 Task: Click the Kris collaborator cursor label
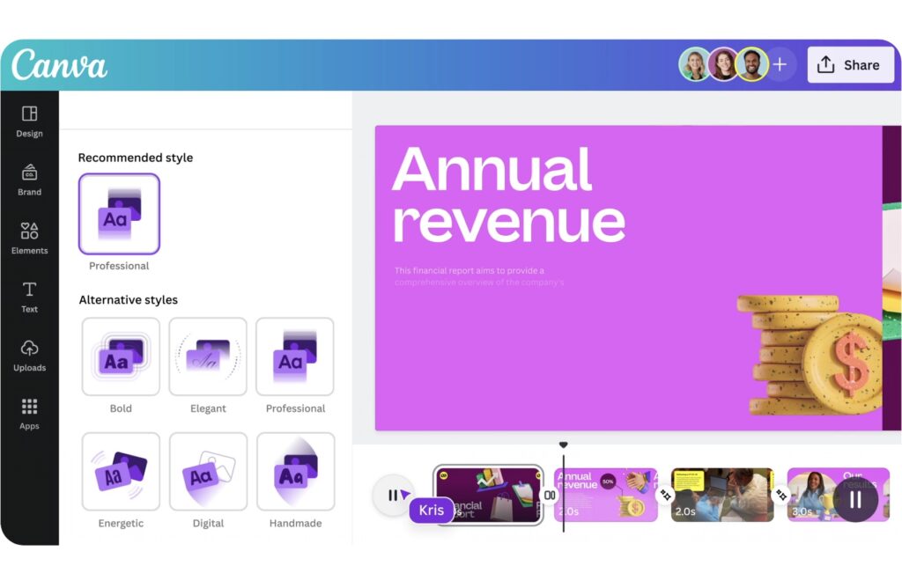point(432,510)
